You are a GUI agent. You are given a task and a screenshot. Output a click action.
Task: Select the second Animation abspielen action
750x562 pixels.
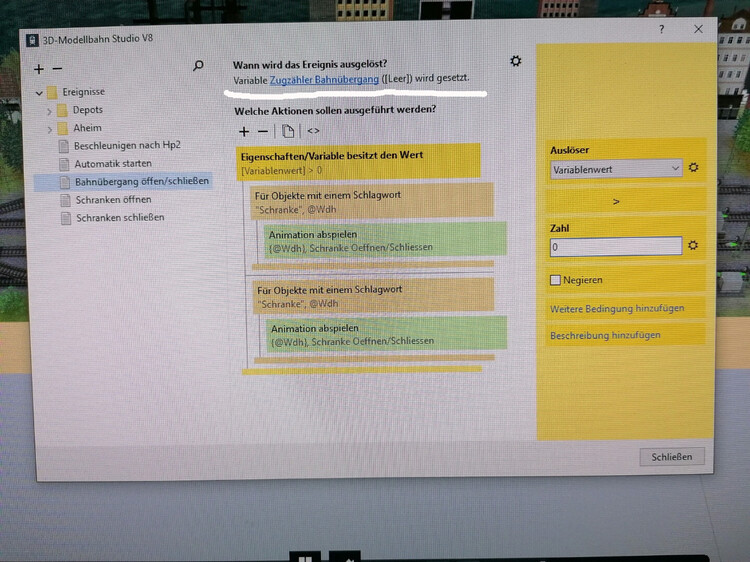tap(386, 334)
